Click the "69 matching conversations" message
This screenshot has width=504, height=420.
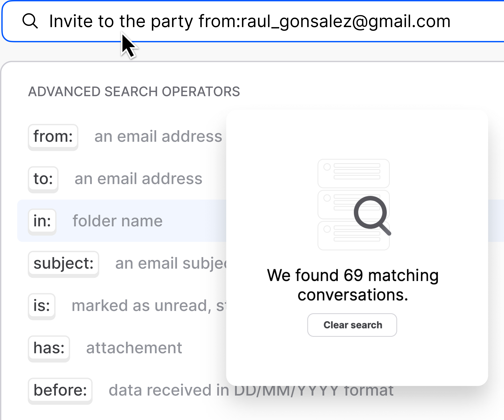tap(353, 285)
